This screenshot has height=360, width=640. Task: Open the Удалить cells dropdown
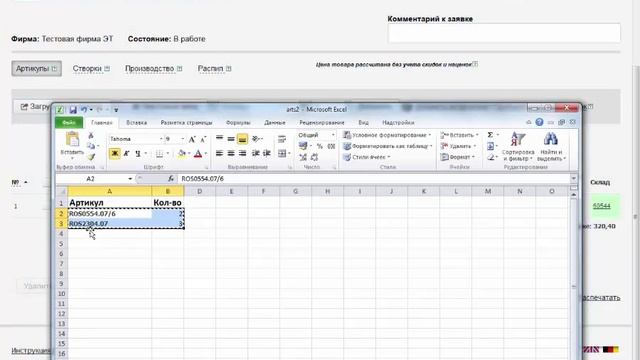click(458, 146)
